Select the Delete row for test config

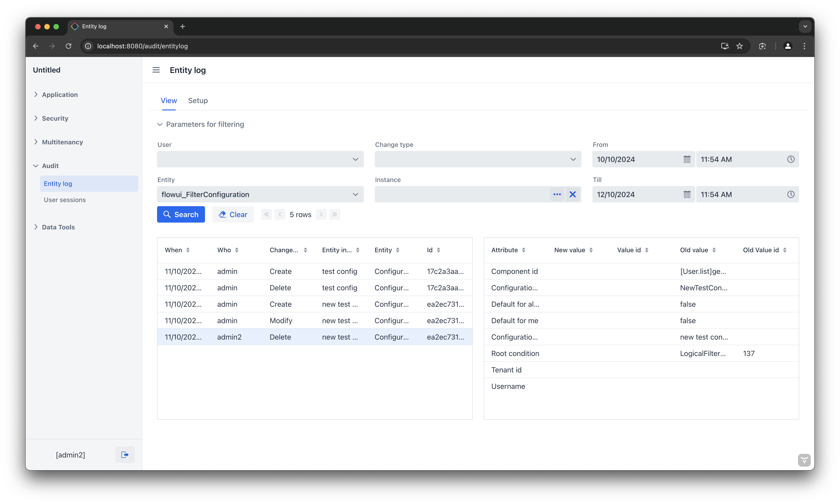(x=315, y=288)
